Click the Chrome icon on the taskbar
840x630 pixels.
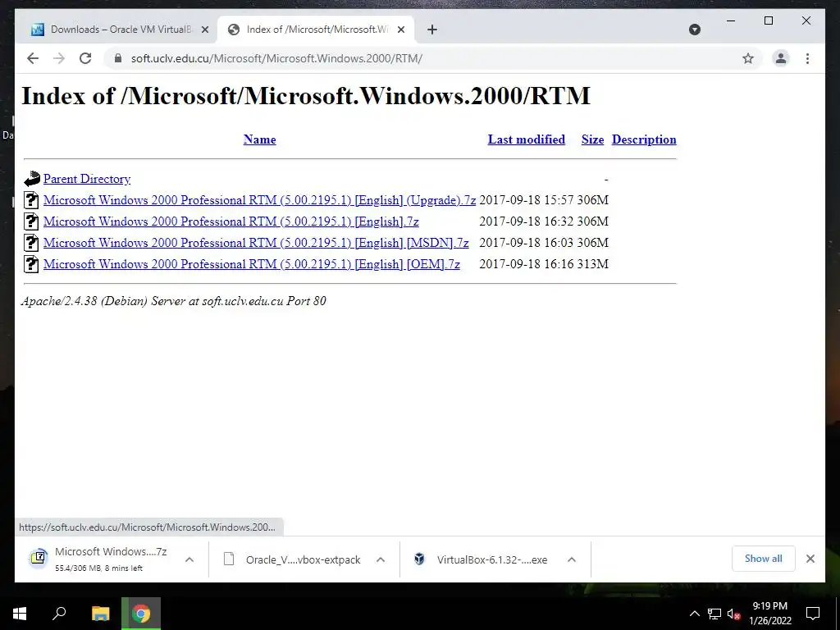click(141, 614)
